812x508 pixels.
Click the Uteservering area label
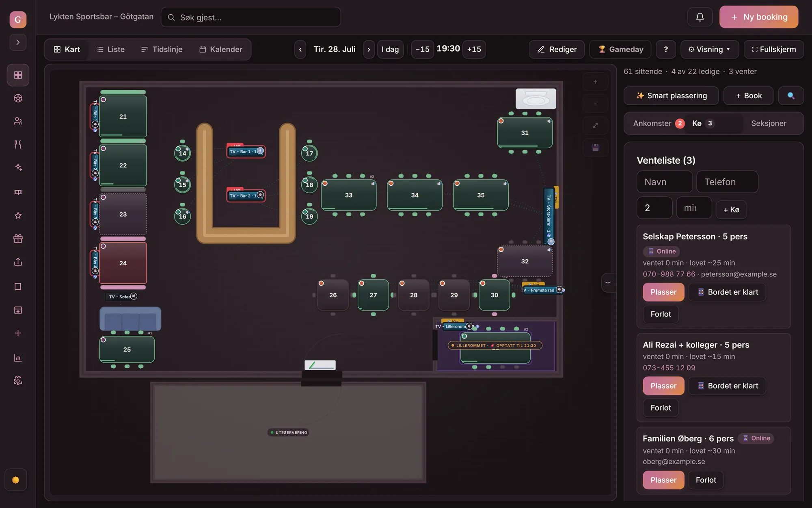click(x=289, y=432)
